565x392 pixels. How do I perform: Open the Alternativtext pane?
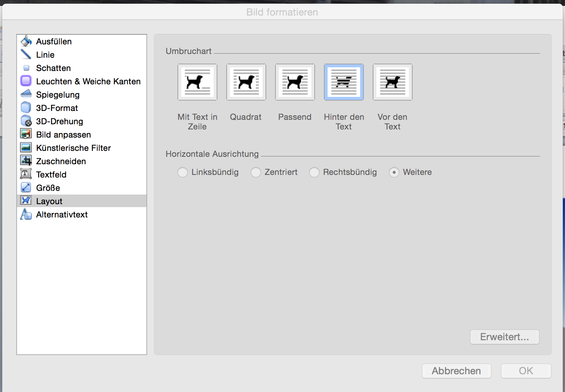click(x=62, y=214)
